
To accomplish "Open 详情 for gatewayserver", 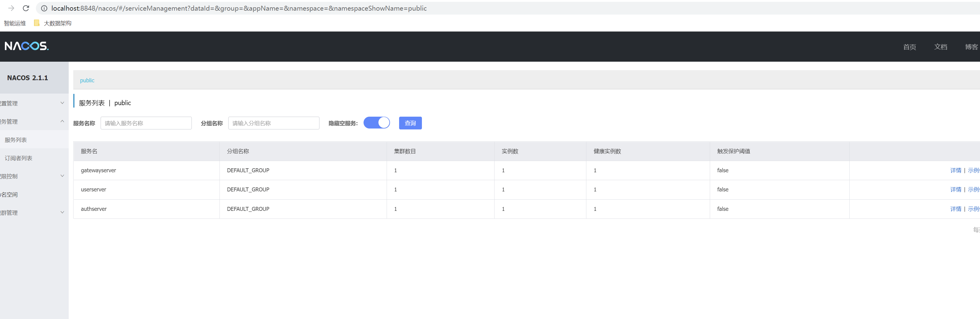I will (x=955, y=170).
